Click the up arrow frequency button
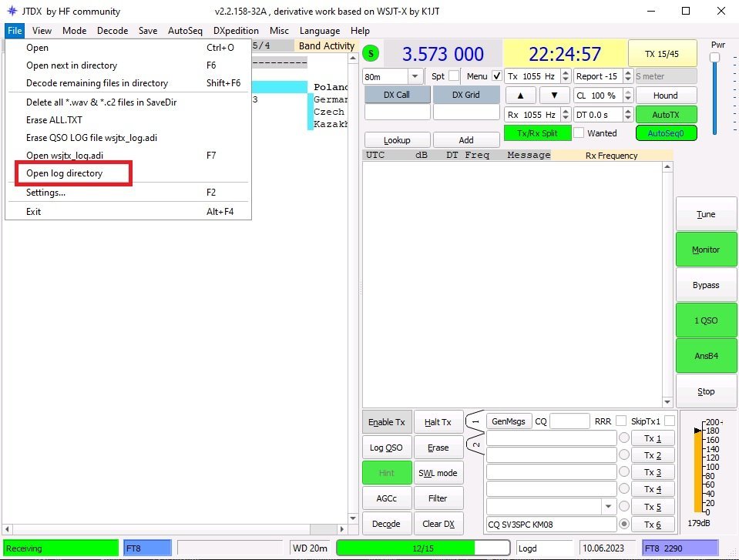The height and width of the screenshot is (560, 739). click(x=520, y=96)
